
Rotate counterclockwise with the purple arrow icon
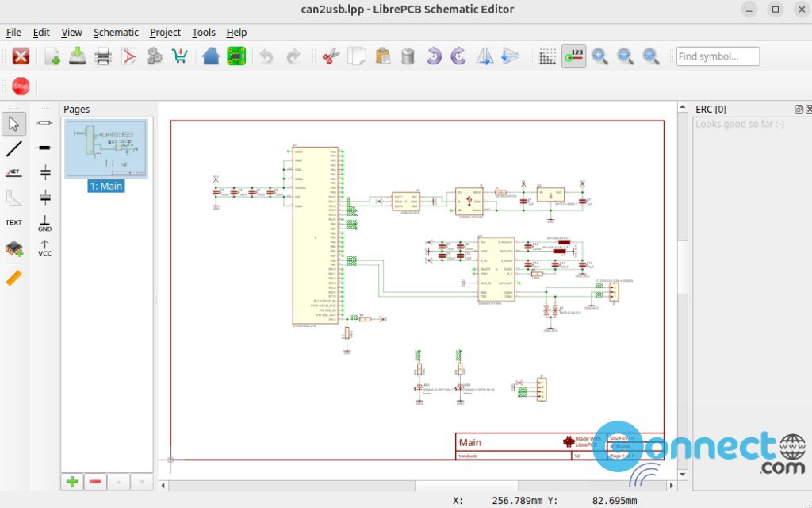434,56
